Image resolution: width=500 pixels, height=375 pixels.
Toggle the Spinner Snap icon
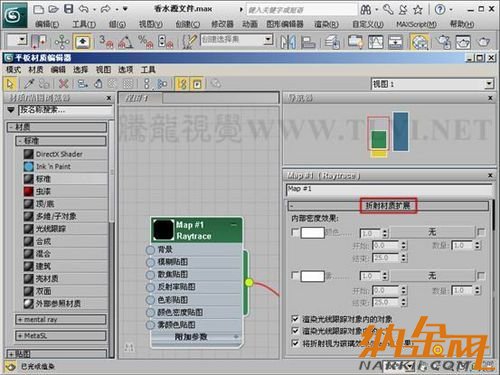pyautogui.click(x=165, y=42)
